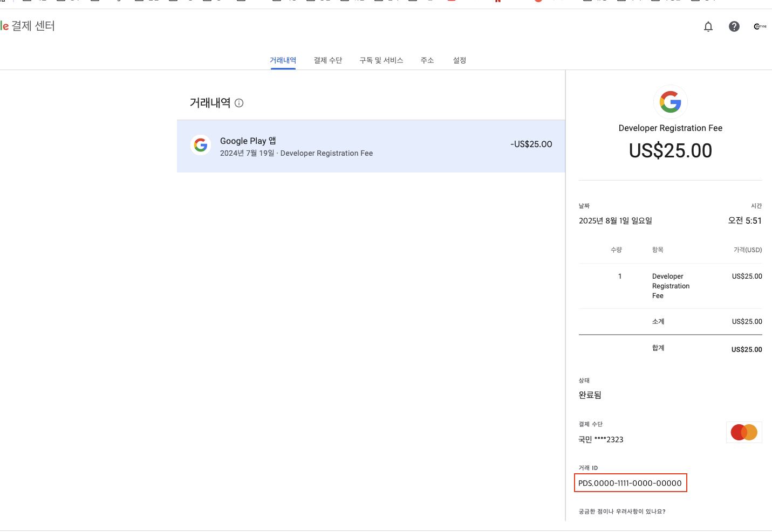772x532 pixels.
Task: Click the 항목 column header
Action: 658,250
